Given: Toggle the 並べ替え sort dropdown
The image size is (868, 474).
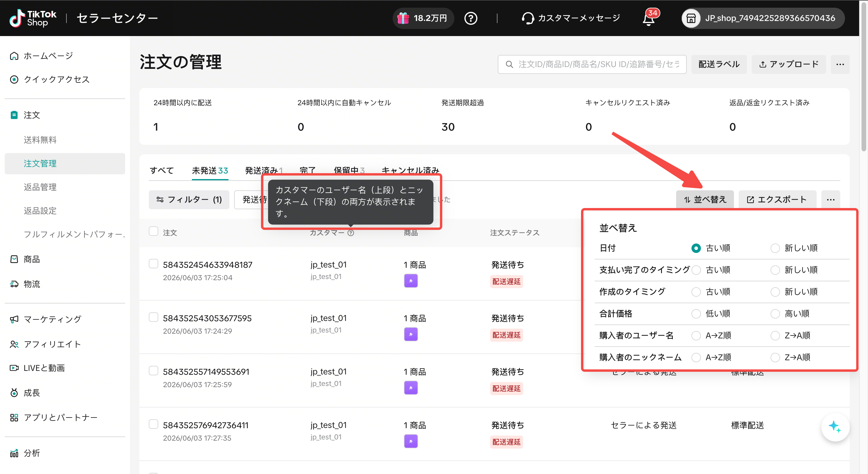Looking at the screenshot, I should click(x=704, y=199).
